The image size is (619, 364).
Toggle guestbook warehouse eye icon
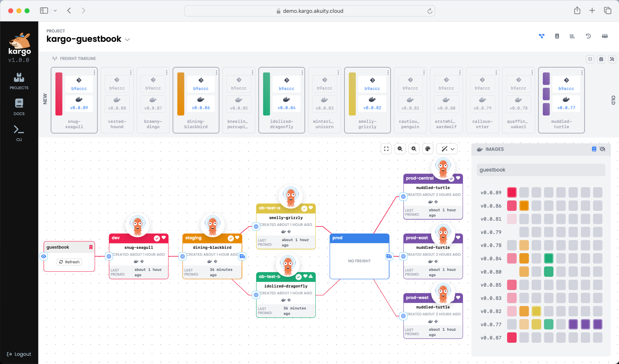click(x=44, y=256)
